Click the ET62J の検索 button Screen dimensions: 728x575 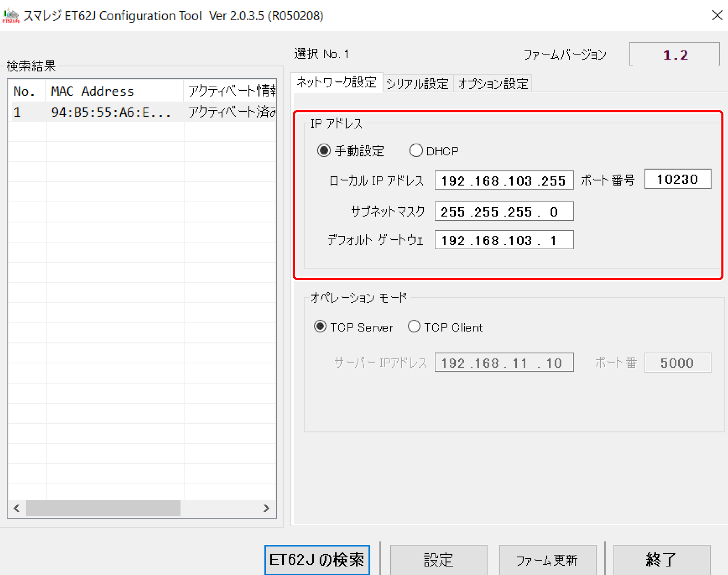(x=317, y=559)
